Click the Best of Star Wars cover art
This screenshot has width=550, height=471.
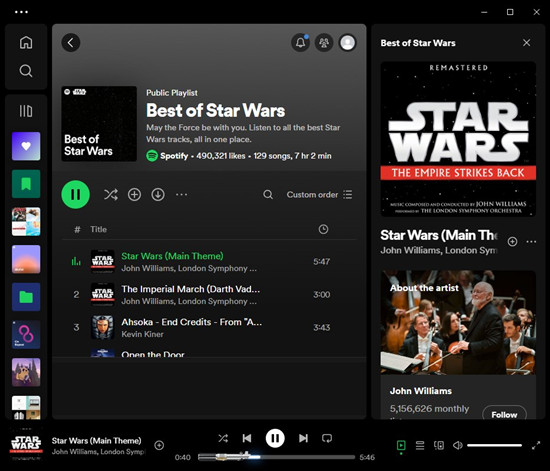point(99,124)
